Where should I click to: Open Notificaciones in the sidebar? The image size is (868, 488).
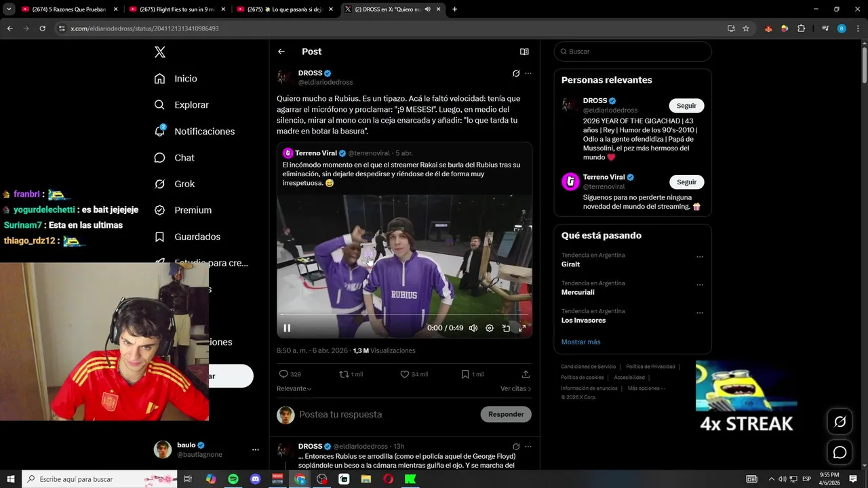tap(194, 131)
